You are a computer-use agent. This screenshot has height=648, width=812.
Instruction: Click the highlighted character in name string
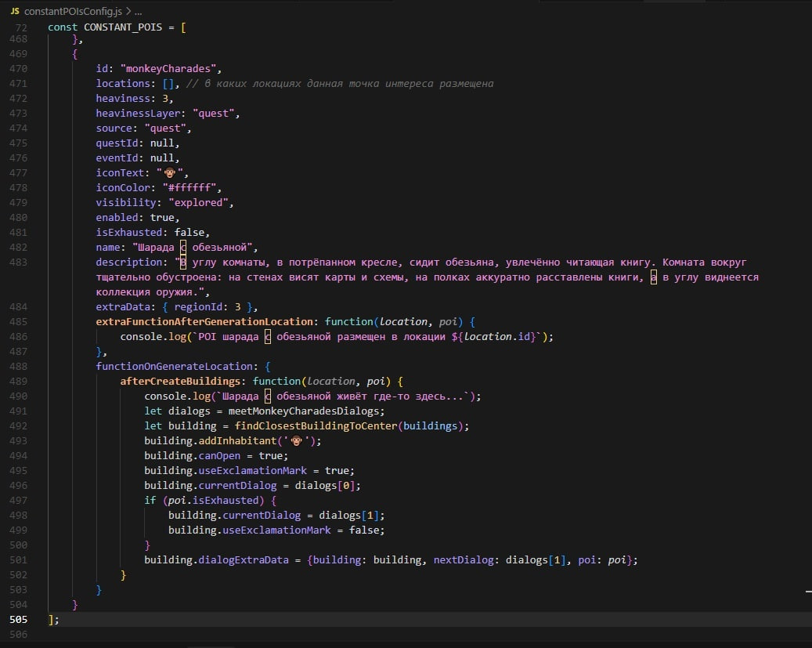[x=184, y=247]
